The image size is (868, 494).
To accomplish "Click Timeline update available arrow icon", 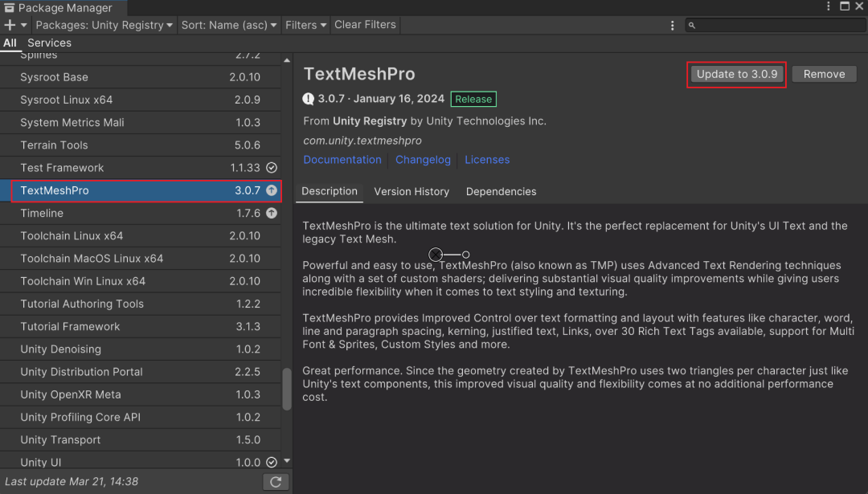I will 272,213.
